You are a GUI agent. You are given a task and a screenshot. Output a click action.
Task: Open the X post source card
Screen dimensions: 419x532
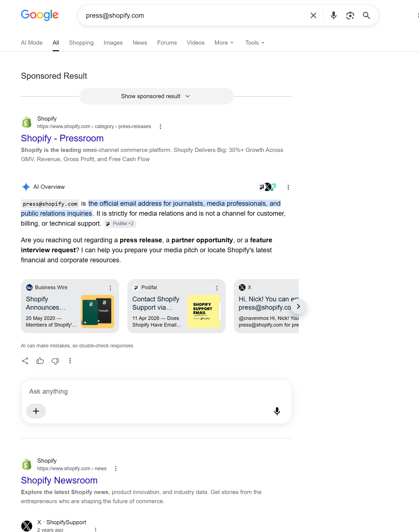[x=266, y=306]
